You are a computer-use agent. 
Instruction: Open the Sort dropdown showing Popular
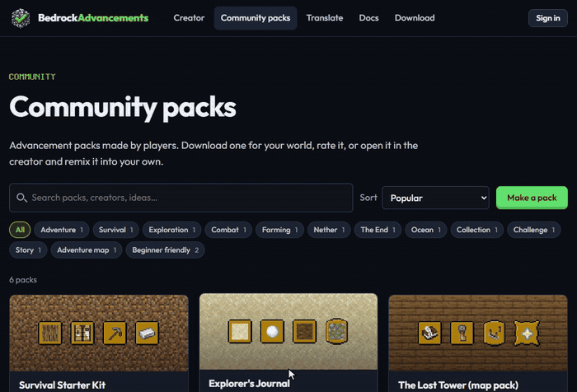coord(436,198)
